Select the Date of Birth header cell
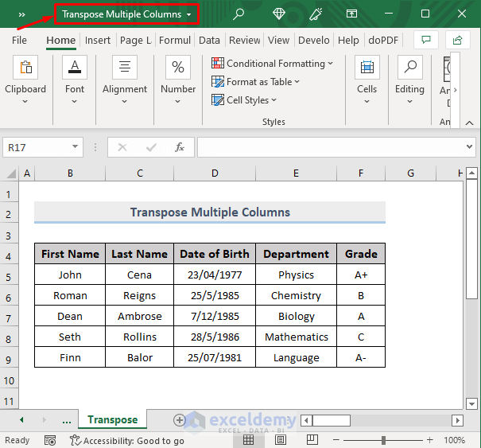 click(x=215, y=254)
